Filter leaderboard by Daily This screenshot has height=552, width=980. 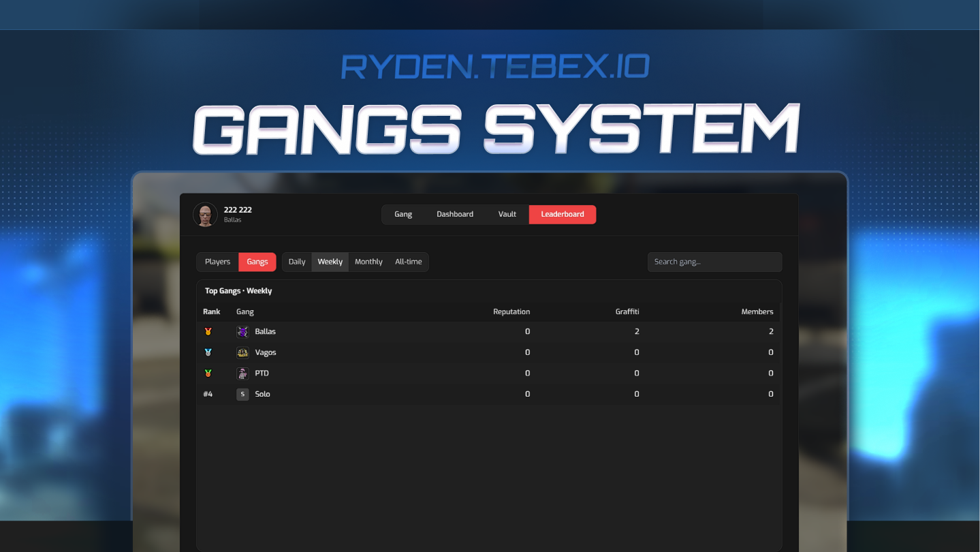click(x=297, y=262)
